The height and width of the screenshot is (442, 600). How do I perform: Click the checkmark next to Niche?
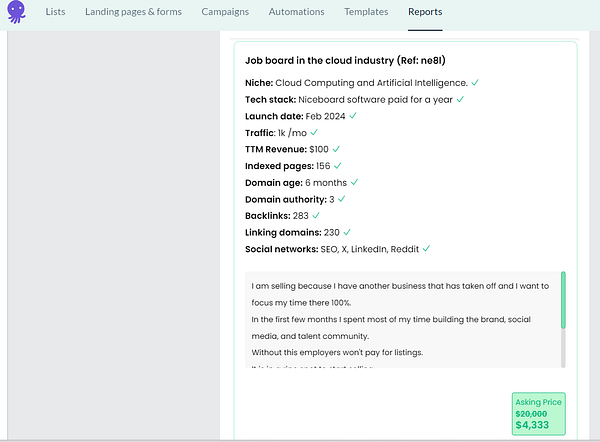pyautogui.click(x=475, y=83)
